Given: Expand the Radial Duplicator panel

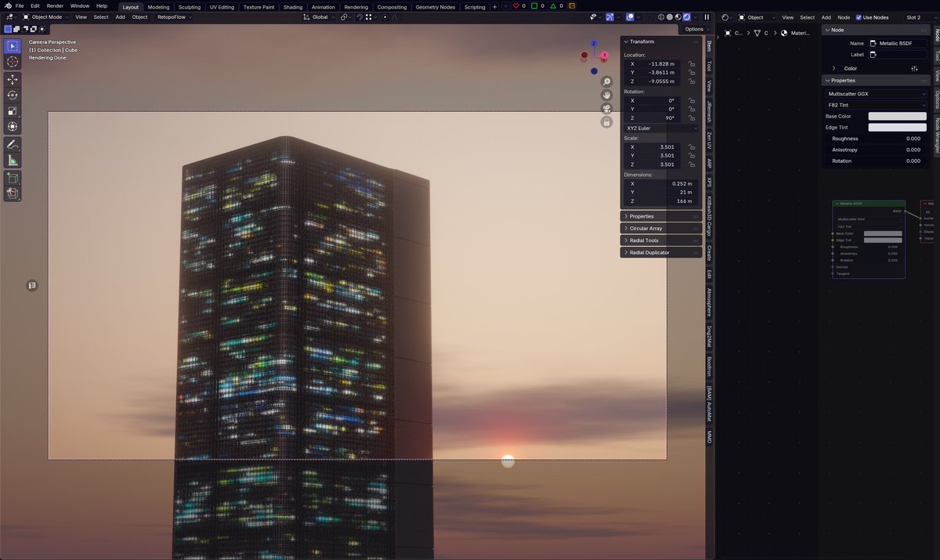Looking at the screenshot, I should pos(662,252).
